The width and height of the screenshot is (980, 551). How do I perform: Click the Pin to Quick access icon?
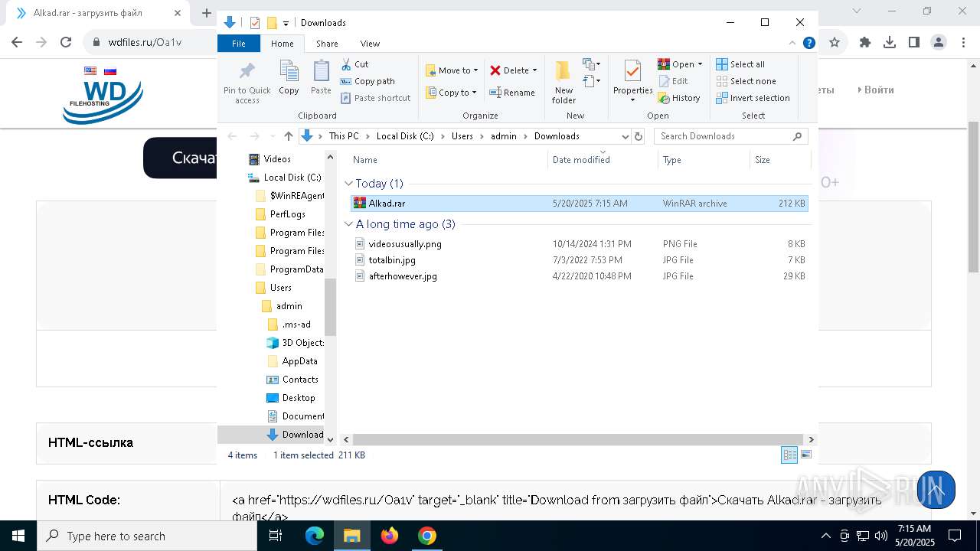[x=247, y=83]
